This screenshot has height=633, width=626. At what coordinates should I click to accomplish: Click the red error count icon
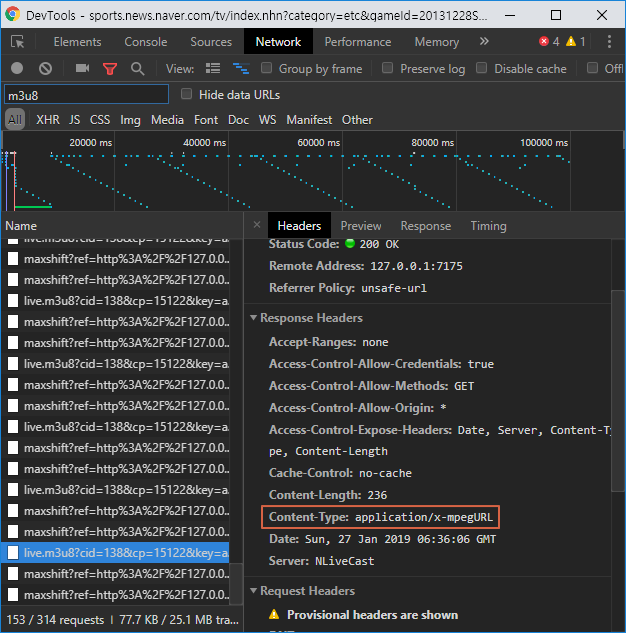(x=544, y=41)
